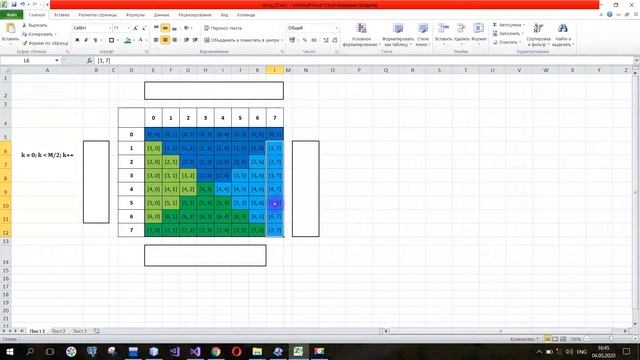640x360 pixels.
Task: Click the Format Painter button
Action: point(45,43)
